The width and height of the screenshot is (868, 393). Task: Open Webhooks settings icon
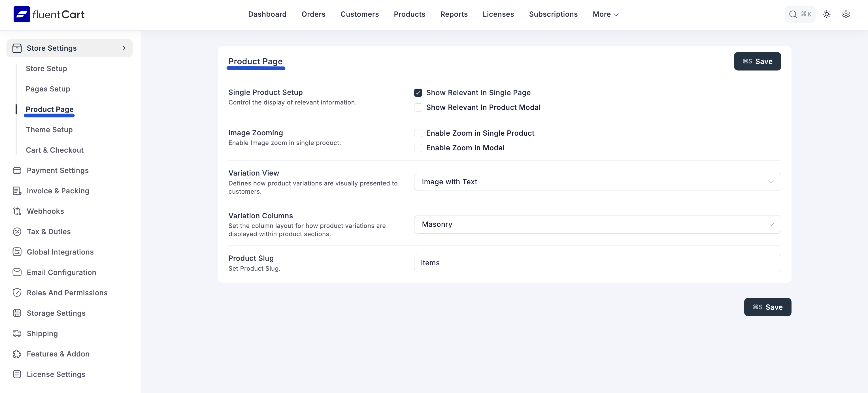17,211
